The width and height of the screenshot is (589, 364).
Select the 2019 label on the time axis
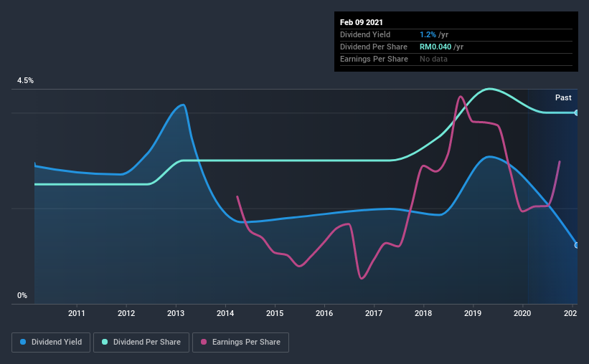point(473,313)
